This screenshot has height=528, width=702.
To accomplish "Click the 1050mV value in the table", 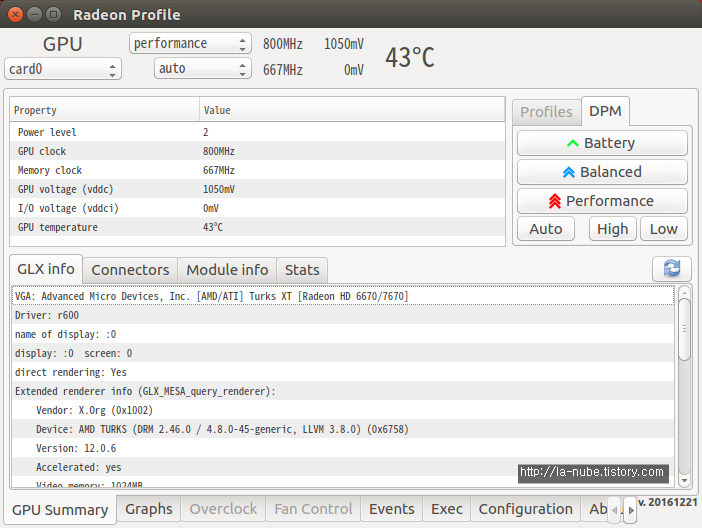I will [x=219, y=189].
